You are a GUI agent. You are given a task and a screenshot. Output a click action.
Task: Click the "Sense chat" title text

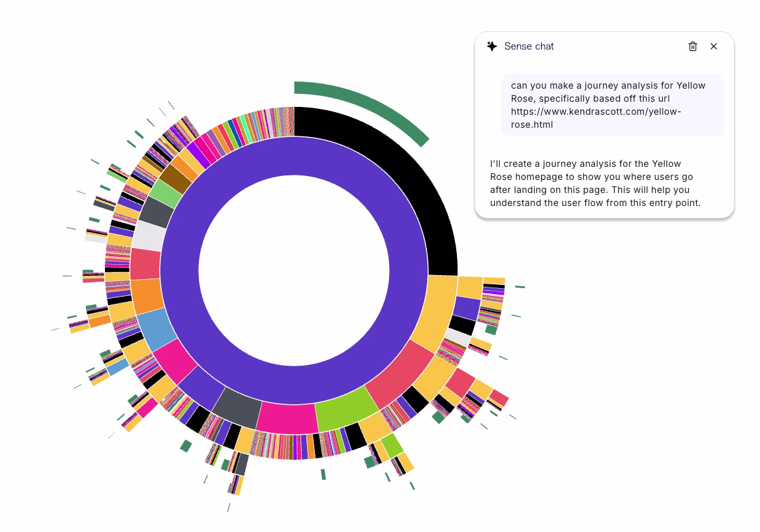click(529, 46)
